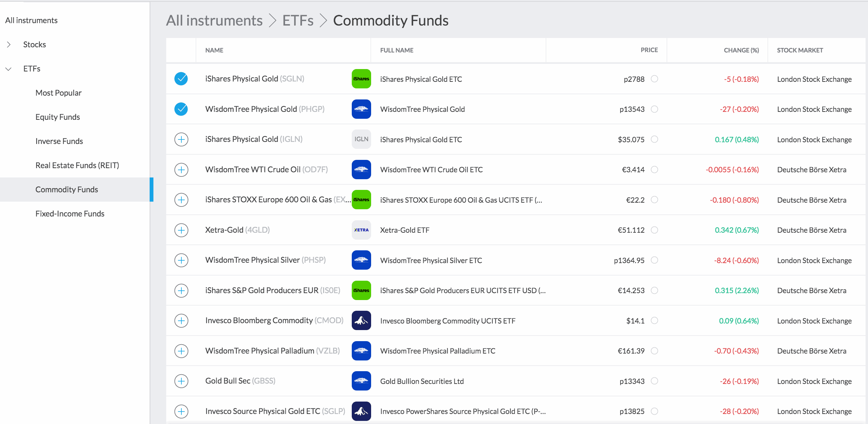Screen dimensions: 868x424
Task: Select Xetra-Gold ETF full name text
Action: [405, 230]
